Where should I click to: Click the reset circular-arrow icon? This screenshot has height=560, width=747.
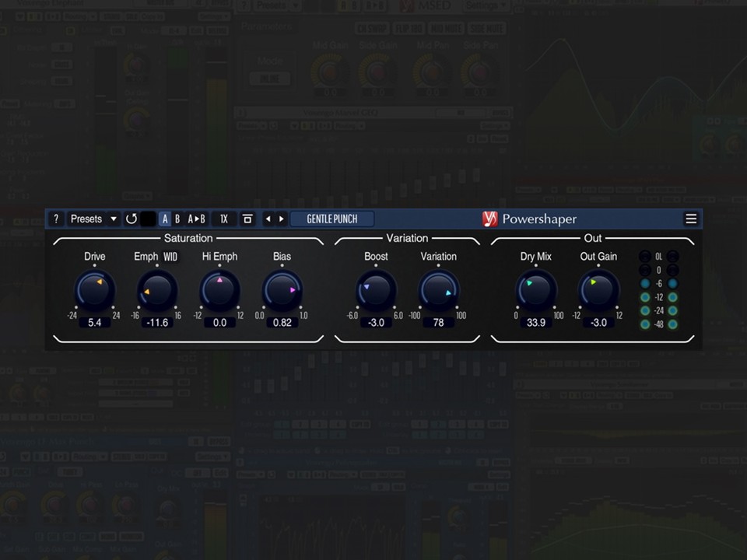(131, 219)
